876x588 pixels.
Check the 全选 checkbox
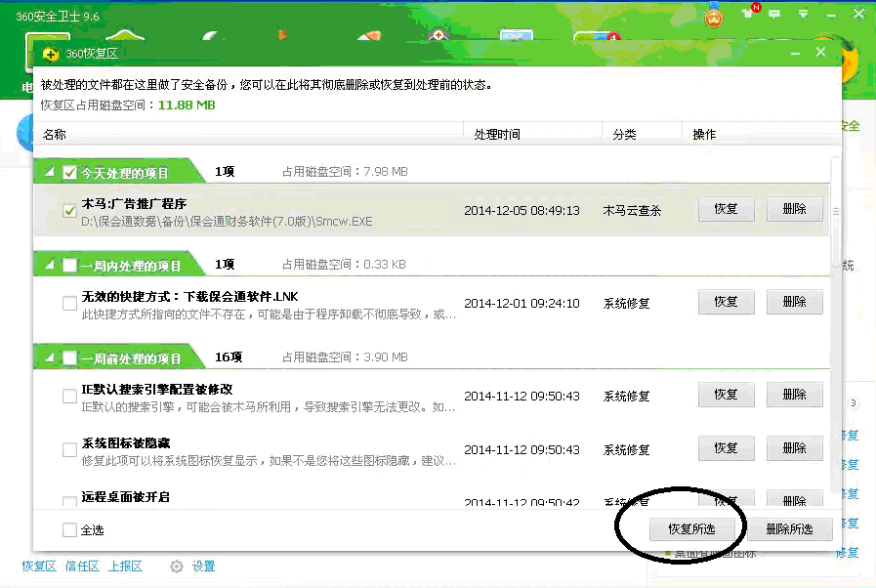[x=69, y=528]
